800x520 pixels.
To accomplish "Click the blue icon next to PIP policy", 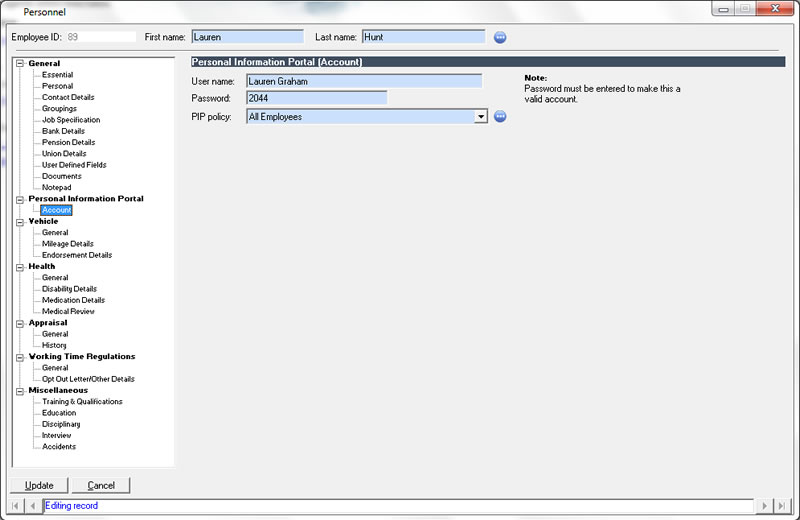I will [x=501, y=117].
